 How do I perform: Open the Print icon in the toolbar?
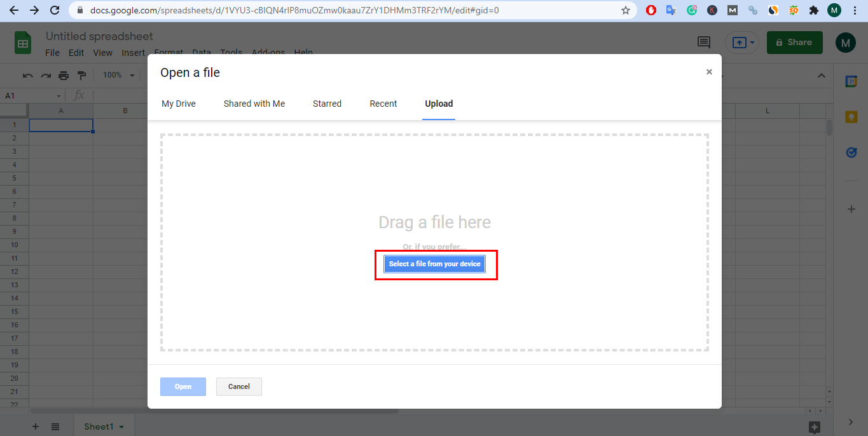(64, 75)
